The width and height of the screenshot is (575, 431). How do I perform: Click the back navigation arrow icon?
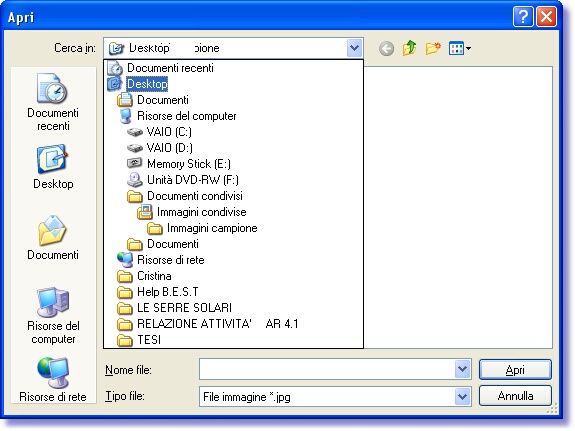coord(386,48)
